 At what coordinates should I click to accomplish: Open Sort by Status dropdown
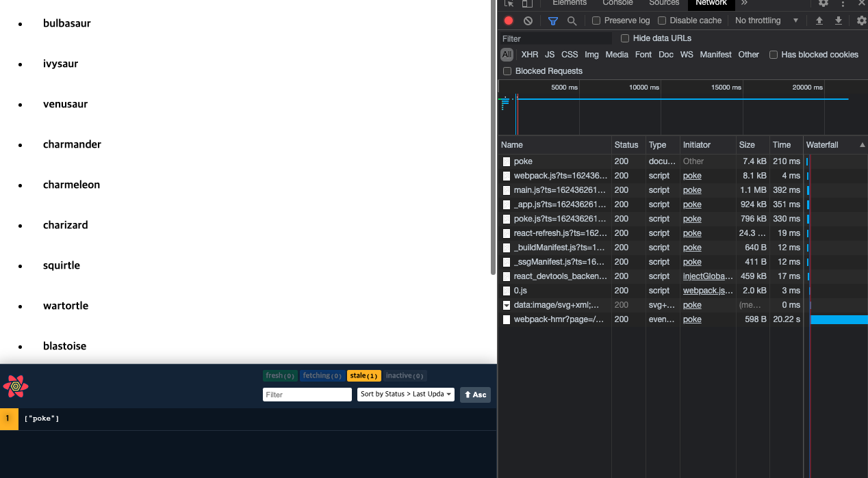pyautogui.click(x=406, y=395)
